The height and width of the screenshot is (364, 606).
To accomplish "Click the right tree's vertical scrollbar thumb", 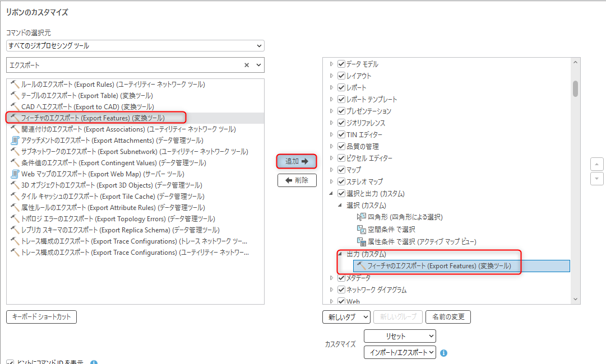I will pyautogui.click(x=575, y=88).
